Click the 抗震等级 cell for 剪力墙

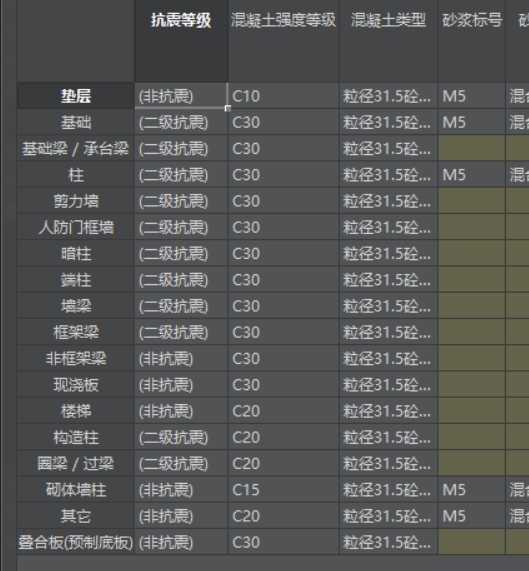pyautogui.click(x=181, y=201)
